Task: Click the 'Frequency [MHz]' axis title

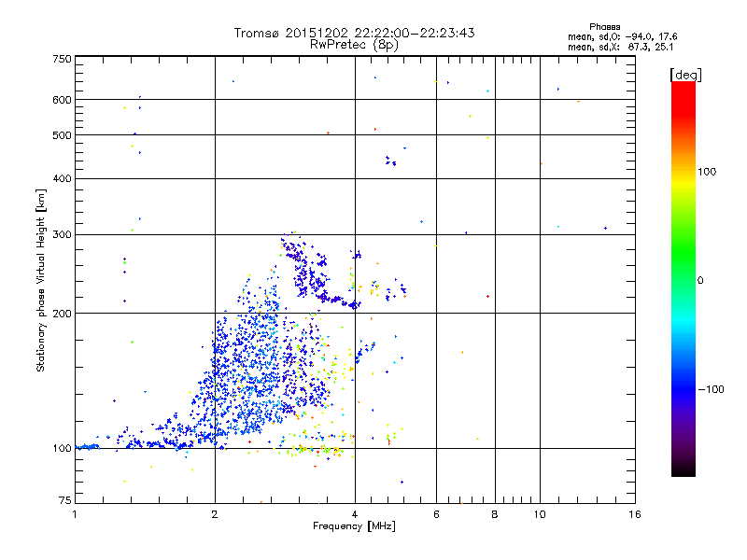Action: 354,526
